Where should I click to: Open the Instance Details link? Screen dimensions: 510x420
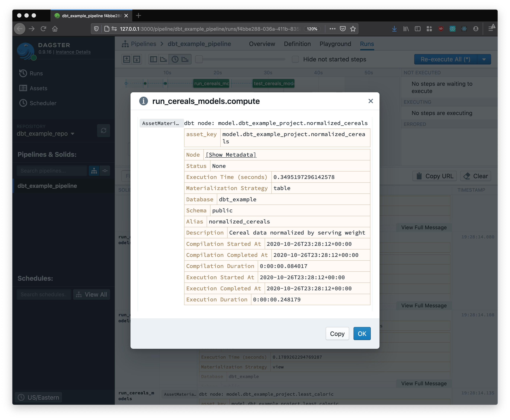(73, 52)
